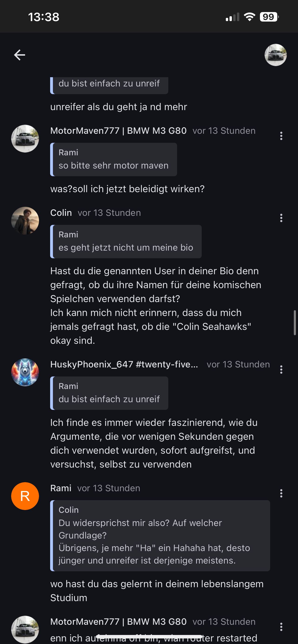This screenshot has height=644, width=298.
Task: Tap Colin's profile avatar
Action: click(25, 220)
